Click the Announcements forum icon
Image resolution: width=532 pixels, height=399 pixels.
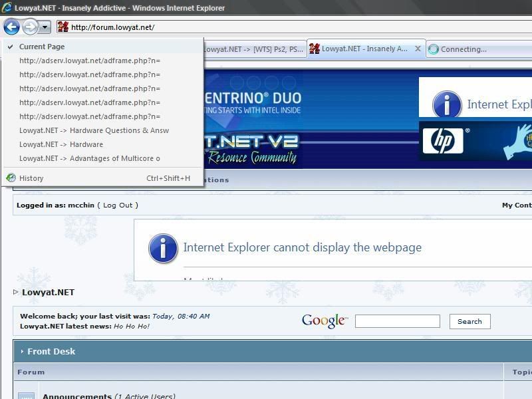point(26,395)
